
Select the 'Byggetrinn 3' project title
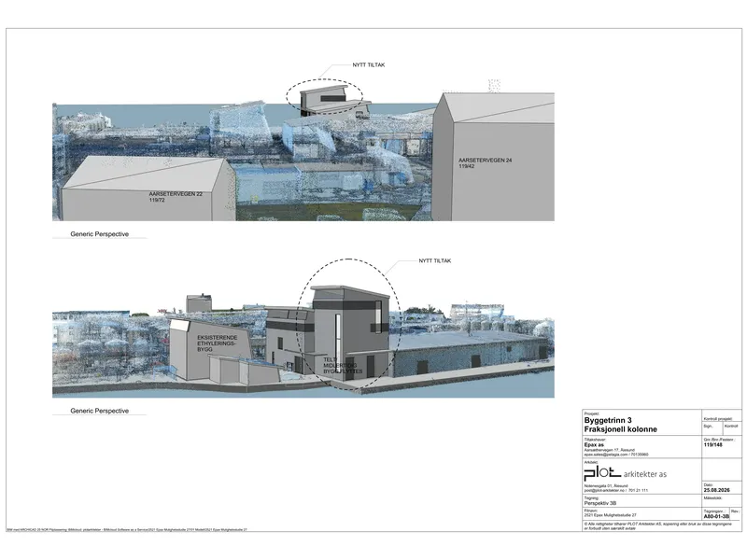(x=608, y=421)
